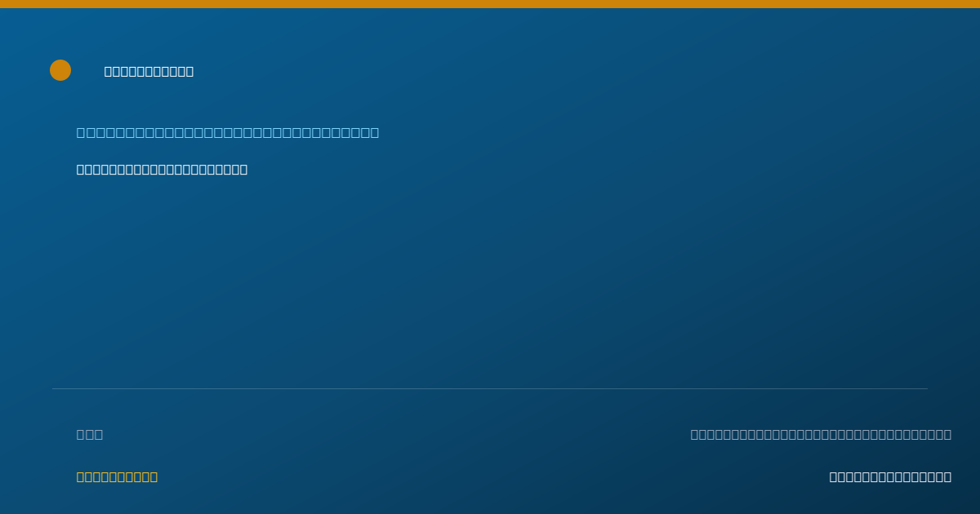Click the orange accent bar along the top
The image size is (980, 514).
(490, 4)
